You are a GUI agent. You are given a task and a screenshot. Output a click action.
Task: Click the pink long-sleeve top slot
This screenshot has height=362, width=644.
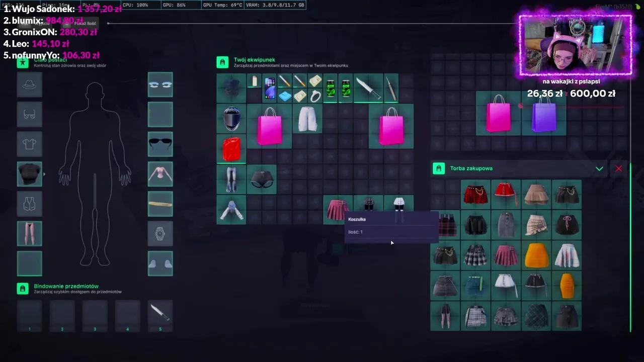click(160, 174)
